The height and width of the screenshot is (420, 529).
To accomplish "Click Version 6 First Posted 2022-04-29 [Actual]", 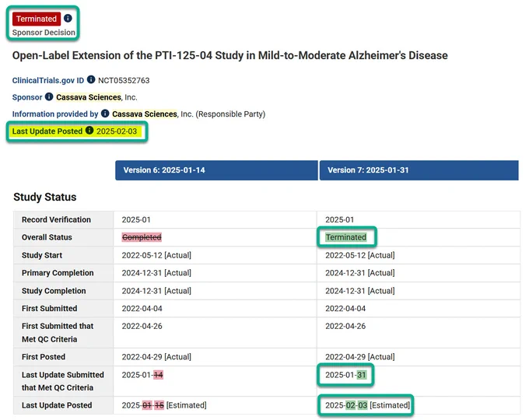I will click(156, 357).
